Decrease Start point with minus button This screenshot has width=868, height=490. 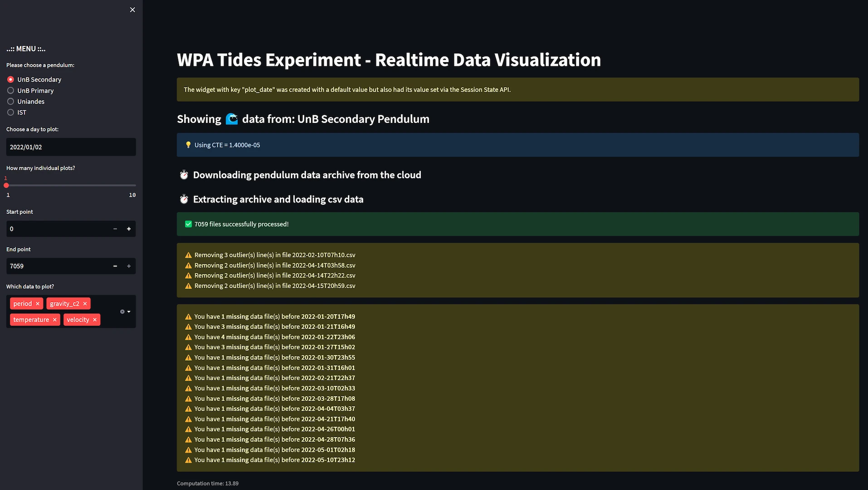pyautogui.click(x=115, y=229)
